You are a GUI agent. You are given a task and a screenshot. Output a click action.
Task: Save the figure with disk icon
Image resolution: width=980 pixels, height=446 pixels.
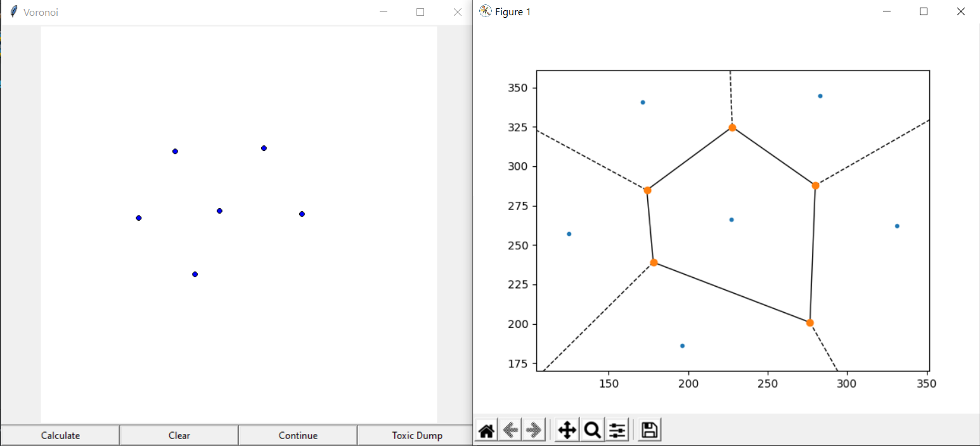(649, 431)
